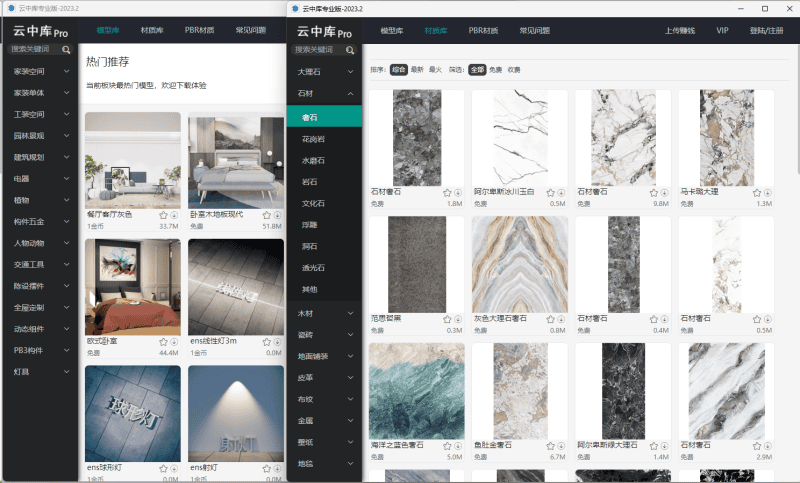This screenshot has height=483, width=800.
Task: Click 上传赚钱 in the top bar
Action: [x=680, y=31]
